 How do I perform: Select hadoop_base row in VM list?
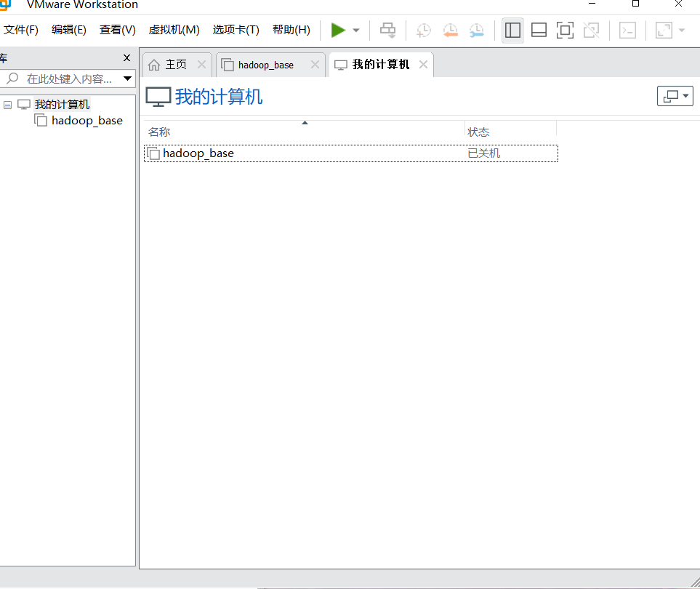tap(351, 153)
